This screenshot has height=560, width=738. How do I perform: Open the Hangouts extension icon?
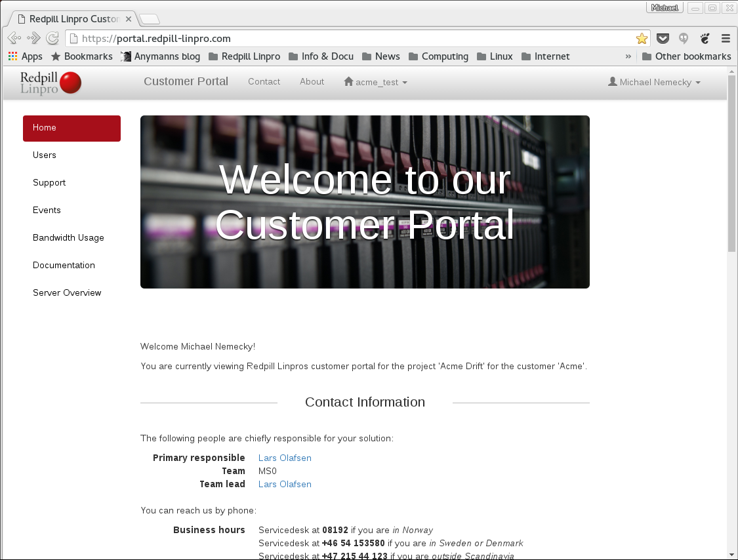point(683,39)
